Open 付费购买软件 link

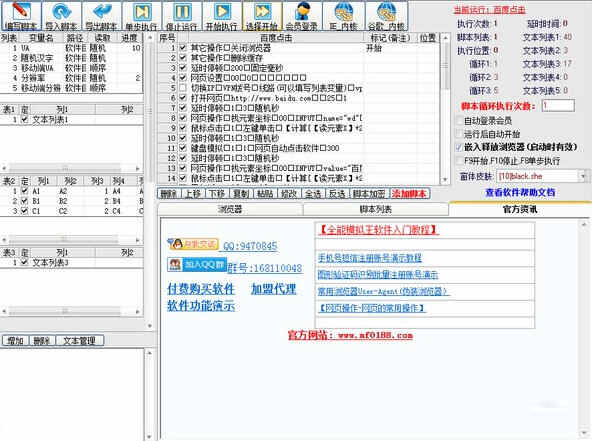201,289
